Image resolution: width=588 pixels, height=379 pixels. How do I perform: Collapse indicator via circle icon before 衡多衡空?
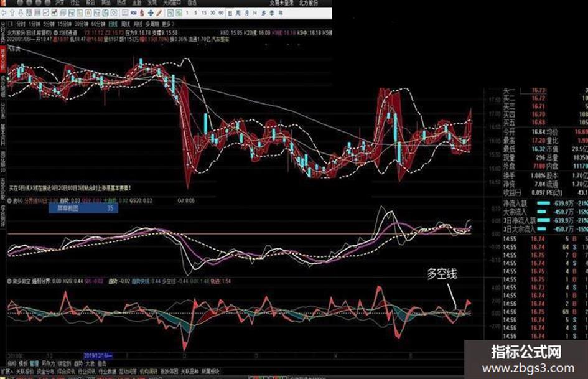[9, 281]
